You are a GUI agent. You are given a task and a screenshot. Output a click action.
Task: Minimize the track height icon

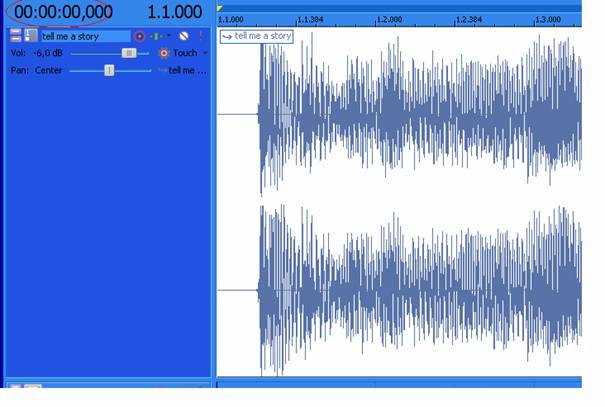click(x=15, y=36)
